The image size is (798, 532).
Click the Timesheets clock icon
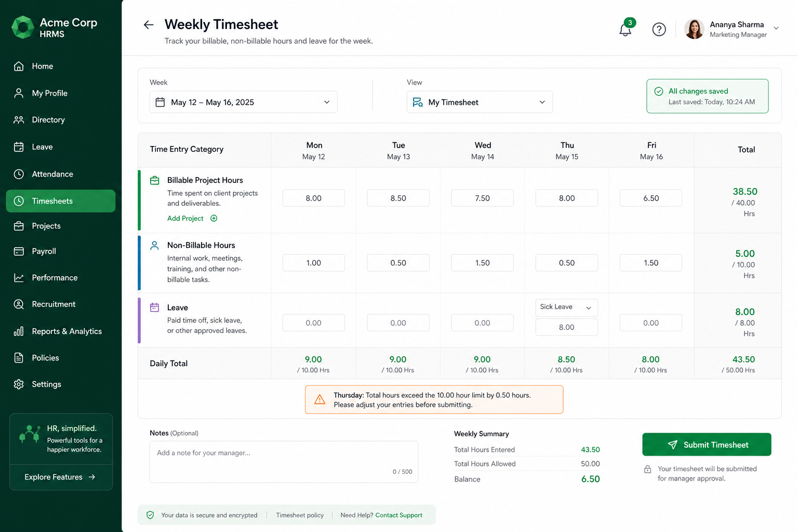19,201
